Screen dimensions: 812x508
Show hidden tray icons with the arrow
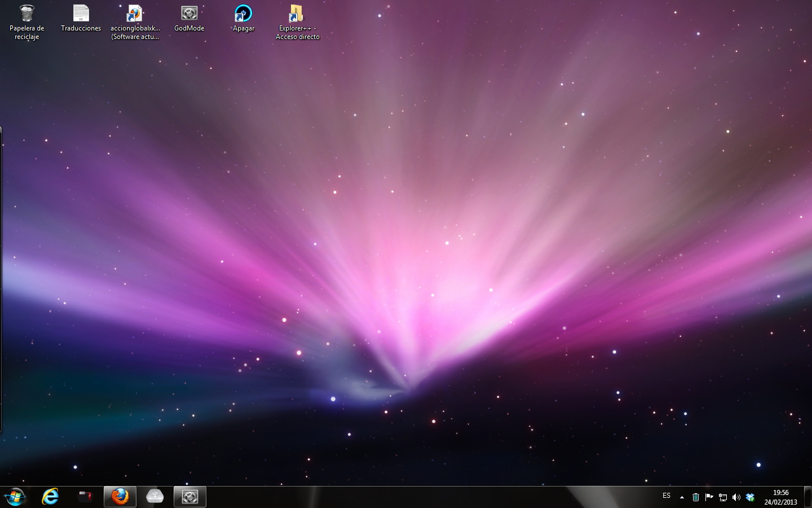[x=681, y=497]
